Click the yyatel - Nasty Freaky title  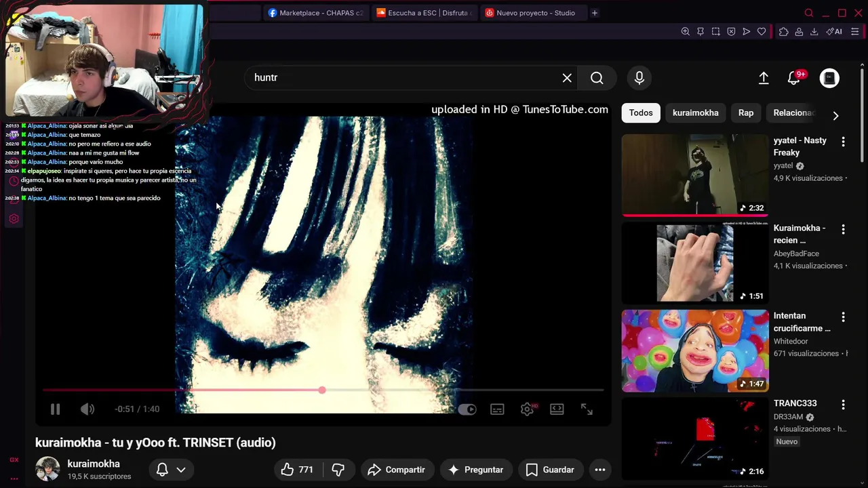coord(800,146)
